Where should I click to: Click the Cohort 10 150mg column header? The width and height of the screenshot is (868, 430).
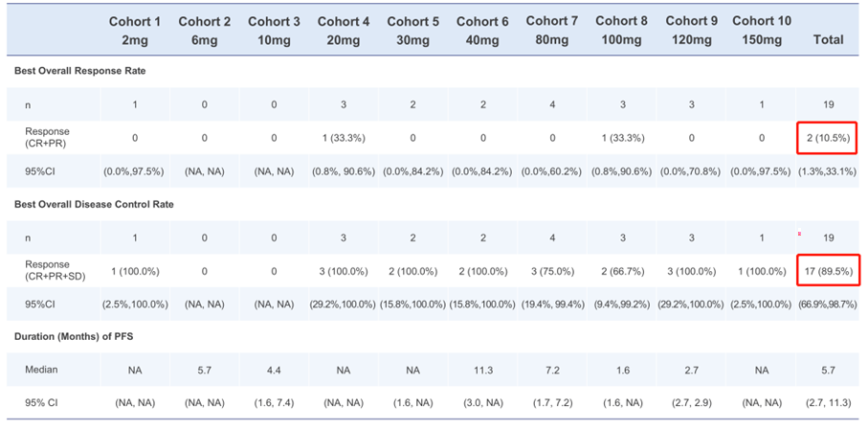[762, 30]
